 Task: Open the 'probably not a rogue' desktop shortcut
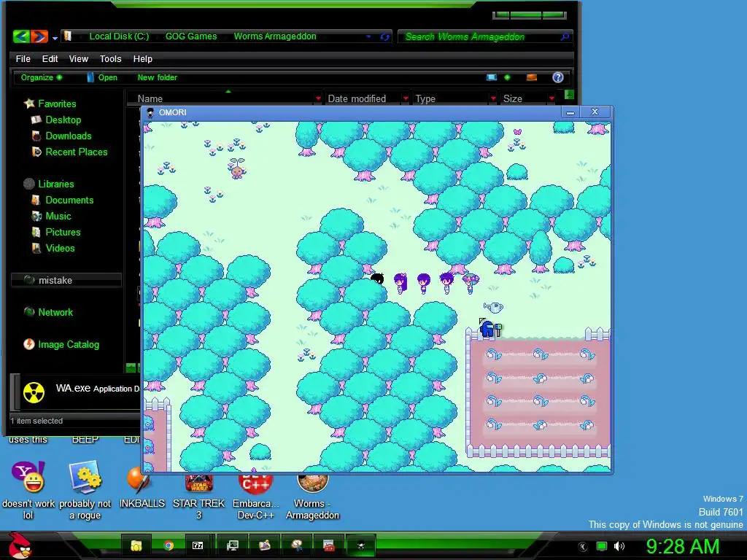pyautogui.click(x=85, y=489)
